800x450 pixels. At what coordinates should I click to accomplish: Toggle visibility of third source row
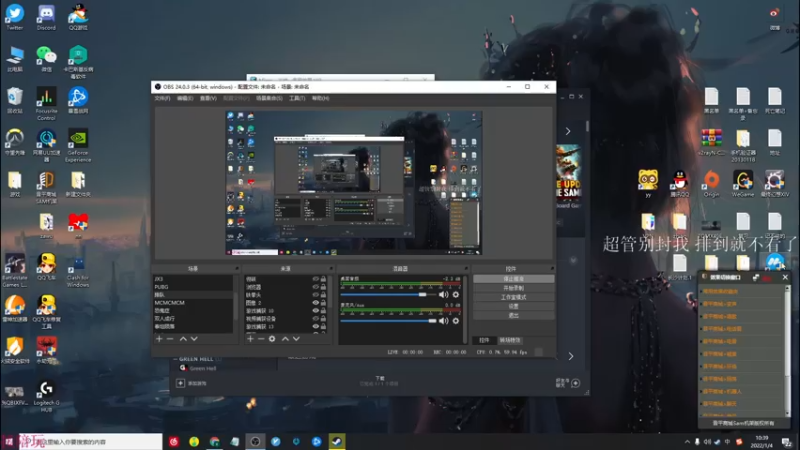coord(315,294)
